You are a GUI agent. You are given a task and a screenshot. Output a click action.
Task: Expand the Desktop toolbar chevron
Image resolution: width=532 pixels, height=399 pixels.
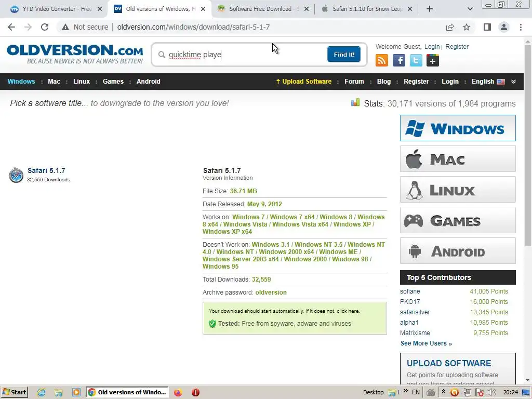point(405,391)
